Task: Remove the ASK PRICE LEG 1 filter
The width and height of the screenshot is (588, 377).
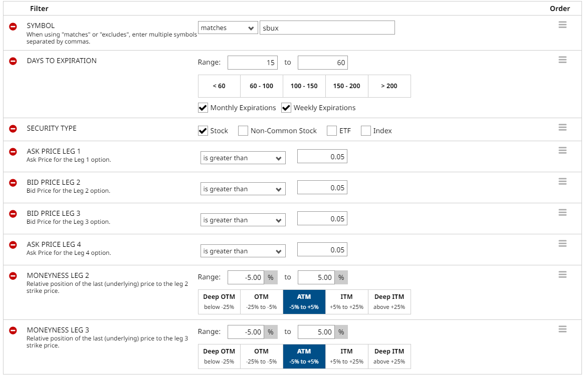Action: click(13, 152)
